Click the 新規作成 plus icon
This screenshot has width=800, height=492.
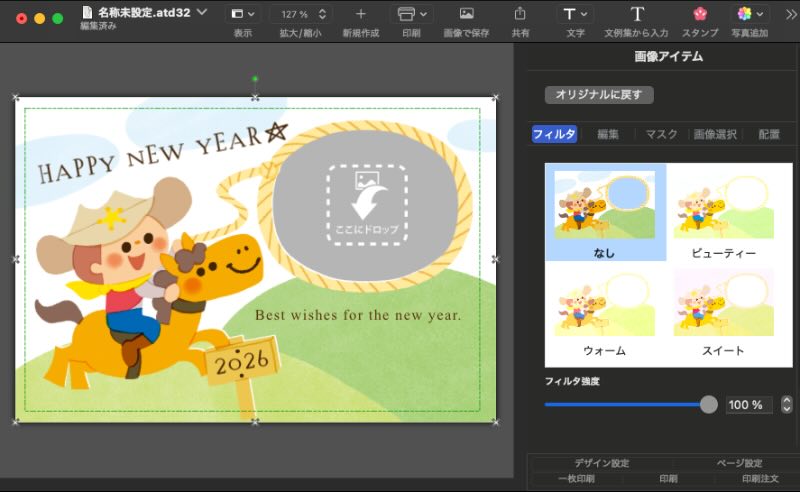click(361, 14)
